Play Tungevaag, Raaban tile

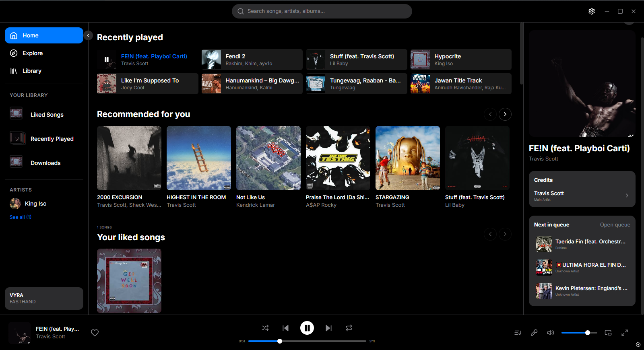click(x=356, y=84)
